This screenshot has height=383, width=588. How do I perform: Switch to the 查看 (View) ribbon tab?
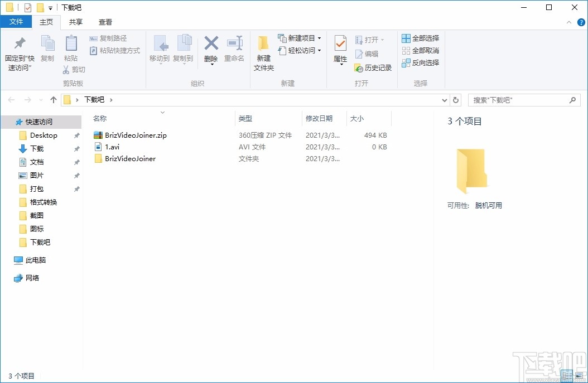(105, 22)
